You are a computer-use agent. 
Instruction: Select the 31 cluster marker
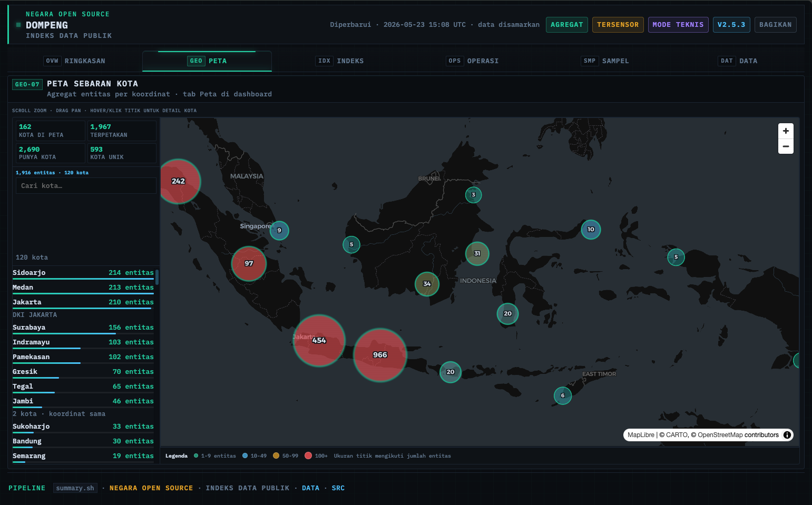[x=477, y=253]
